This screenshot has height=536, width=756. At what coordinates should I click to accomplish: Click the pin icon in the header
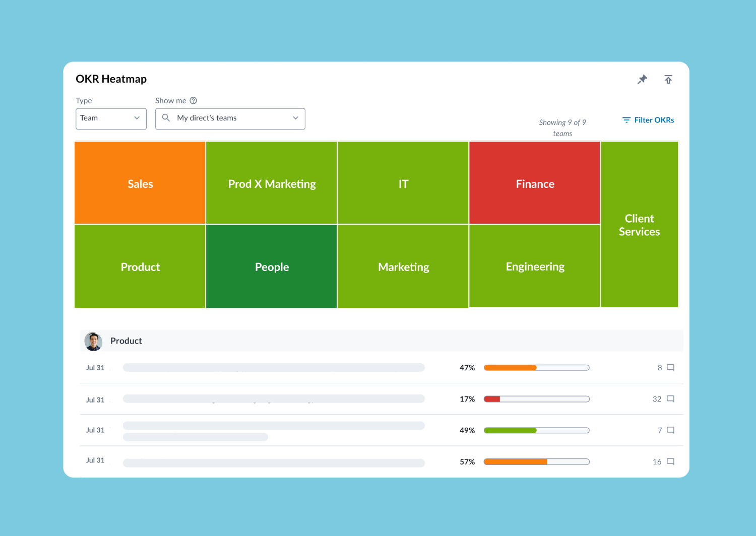(x=642, y=79)
